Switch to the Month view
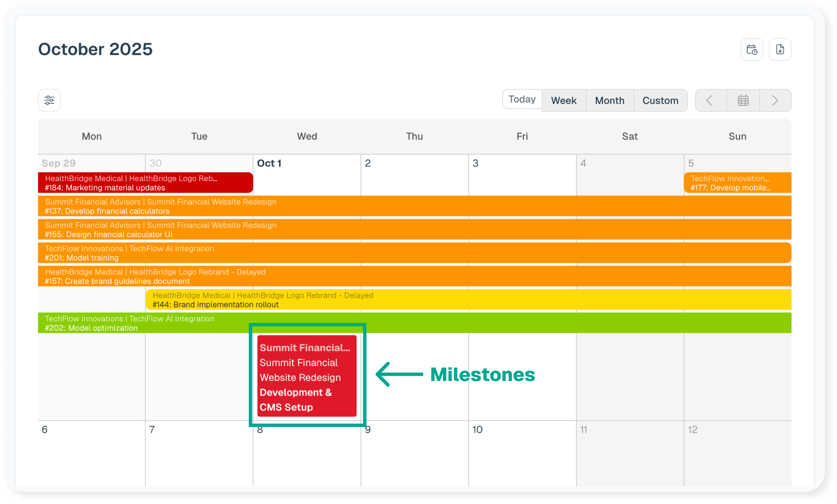837x504 pixels. pos(609,100)
